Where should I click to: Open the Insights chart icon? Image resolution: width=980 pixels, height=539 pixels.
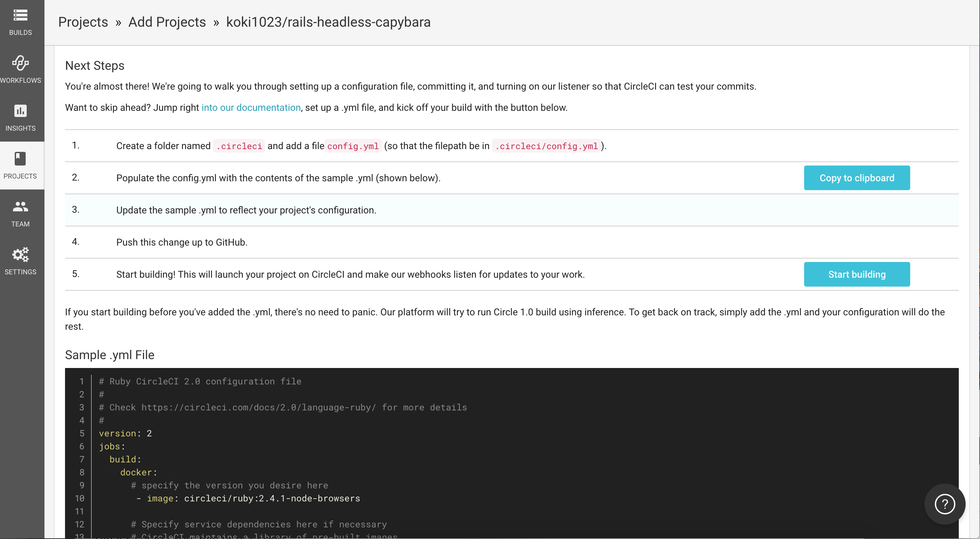tap(20, 111)
